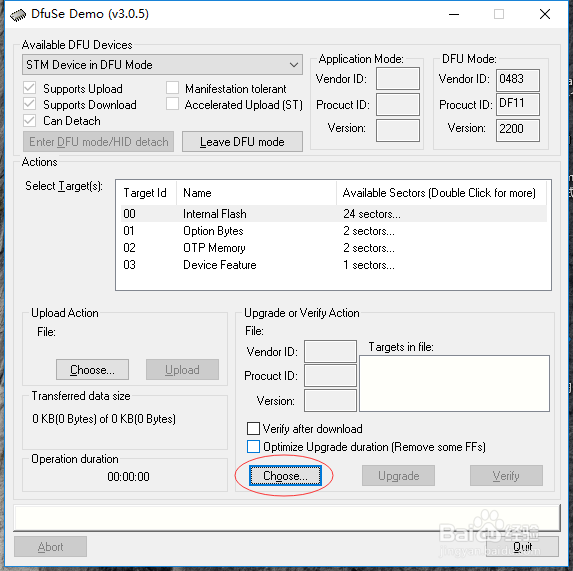Click the Application Mode Procuct ID field
573x571 pixels.
click(398, 104)
